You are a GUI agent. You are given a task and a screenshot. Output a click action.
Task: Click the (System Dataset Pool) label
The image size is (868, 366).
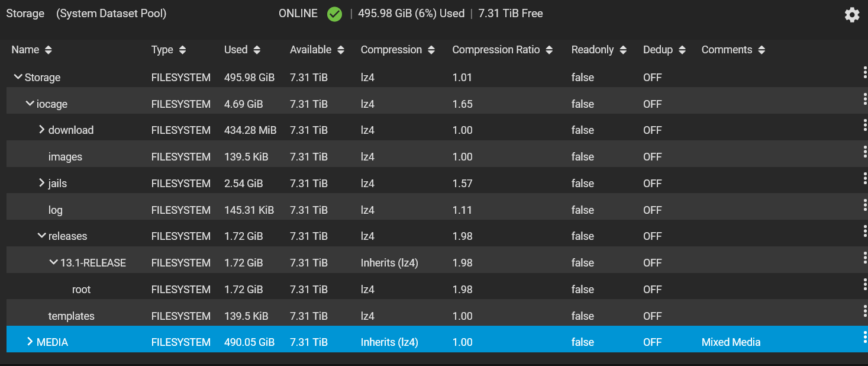click(x=111, y=14)
